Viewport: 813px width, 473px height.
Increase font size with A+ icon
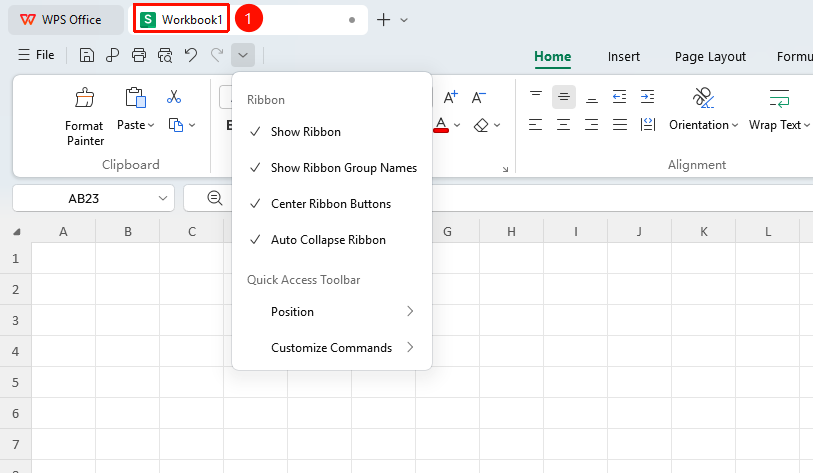click(x=451, y=97)
